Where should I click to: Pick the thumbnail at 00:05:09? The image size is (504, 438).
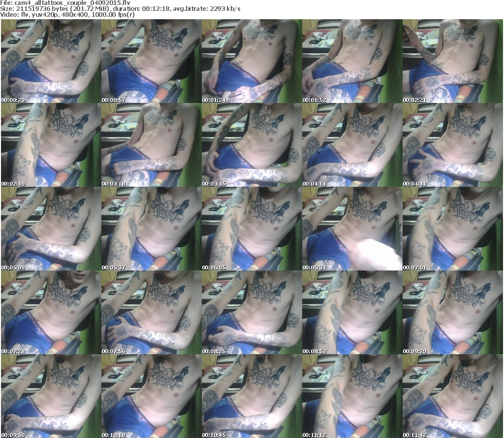51,229
